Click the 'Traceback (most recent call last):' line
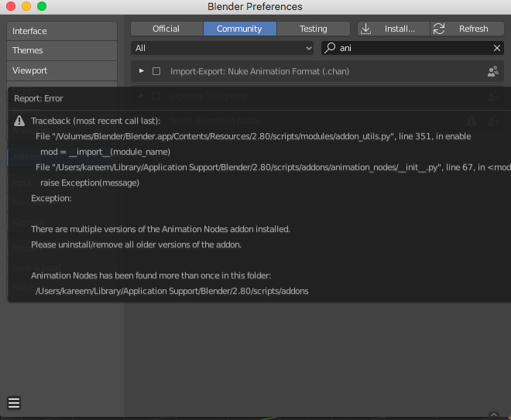The height and width of the screenshot is (420, 511). coord(96,121)
